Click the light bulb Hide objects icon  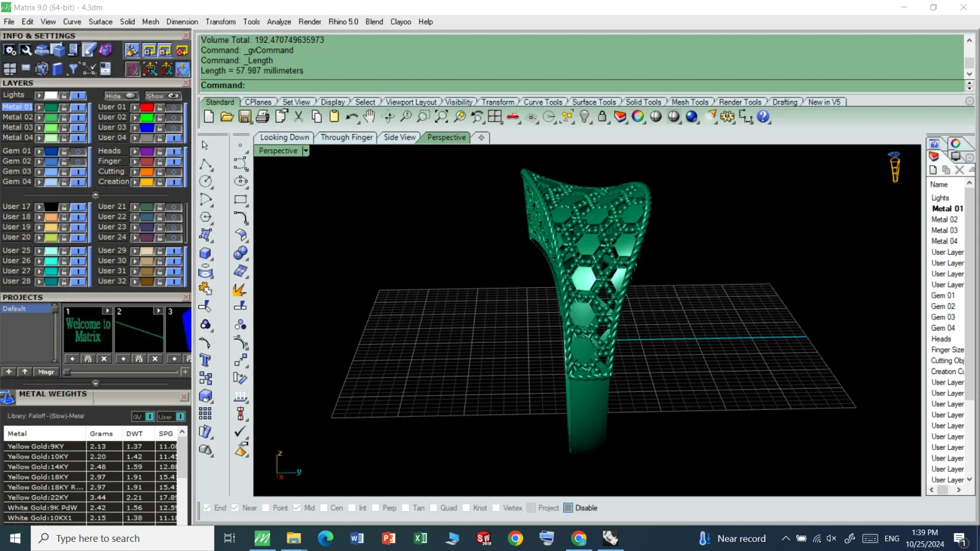585,116
